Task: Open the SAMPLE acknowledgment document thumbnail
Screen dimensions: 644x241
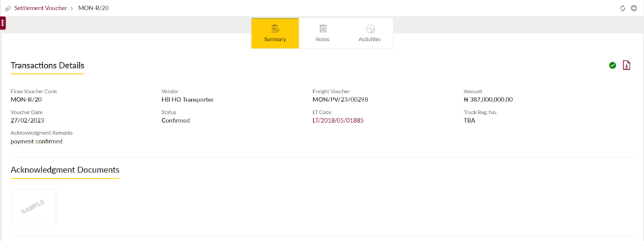Action: coord(33,206)
